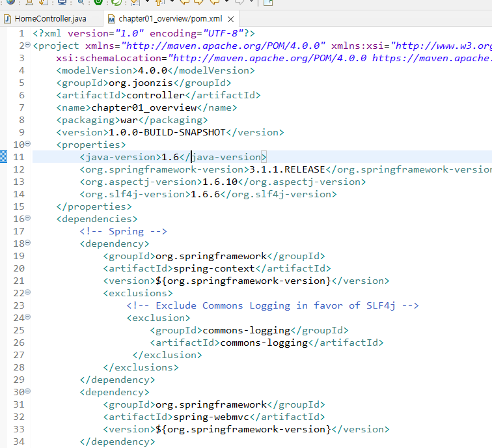This screenshot has height=448, width=492.
Task: Click the name value chapter01_overview
Action: point(144,107)
